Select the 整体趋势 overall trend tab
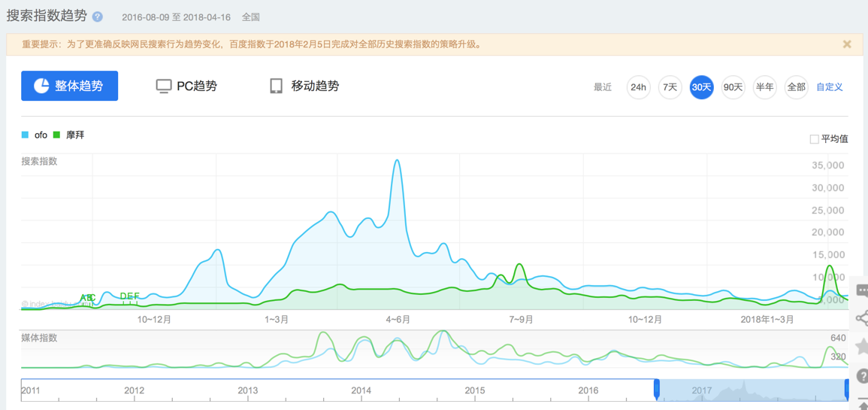The height and width of the screenshot is (410, 868). pos(70,86)
